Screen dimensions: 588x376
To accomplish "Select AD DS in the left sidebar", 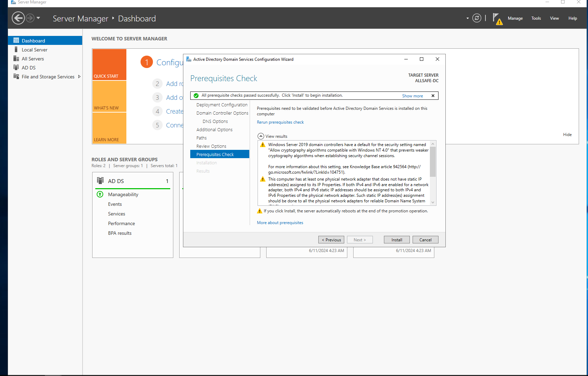I will 45,68.
